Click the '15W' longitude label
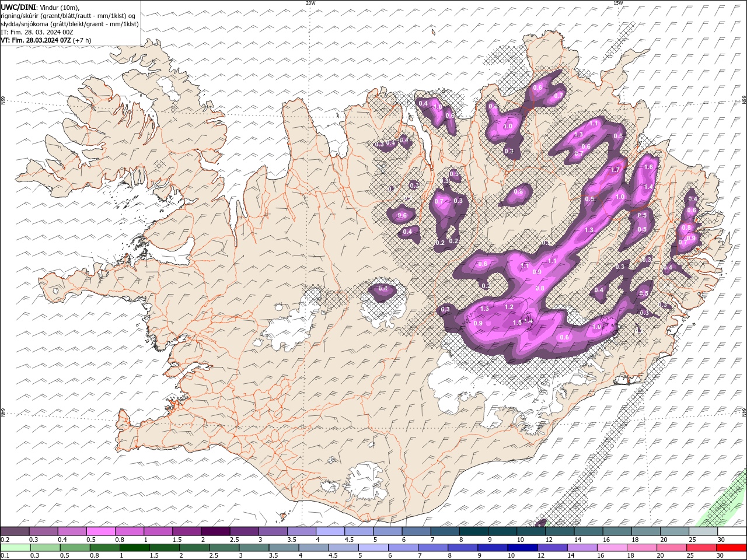The image size is (747, 560). (x=618, y=3)
